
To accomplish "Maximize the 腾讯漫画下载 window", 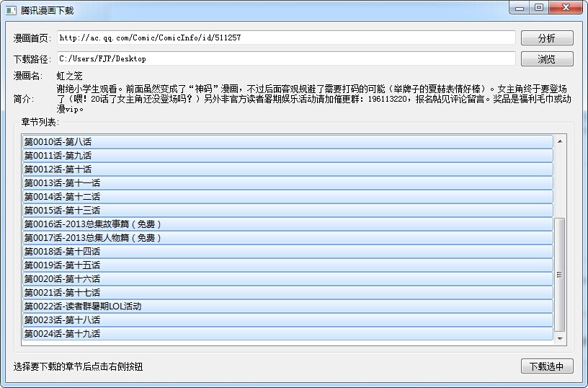I will (x=539, y=8).
